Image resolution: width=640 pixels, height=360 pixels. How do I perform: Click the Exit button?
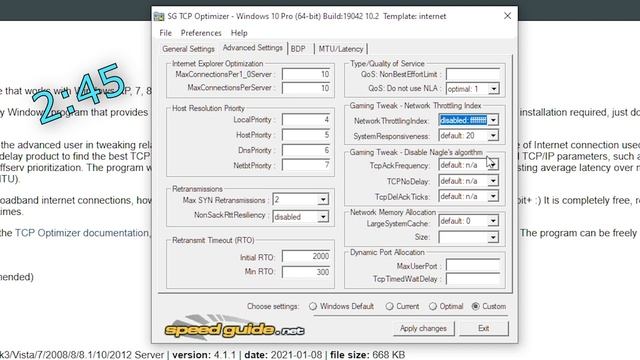[484, 328]
